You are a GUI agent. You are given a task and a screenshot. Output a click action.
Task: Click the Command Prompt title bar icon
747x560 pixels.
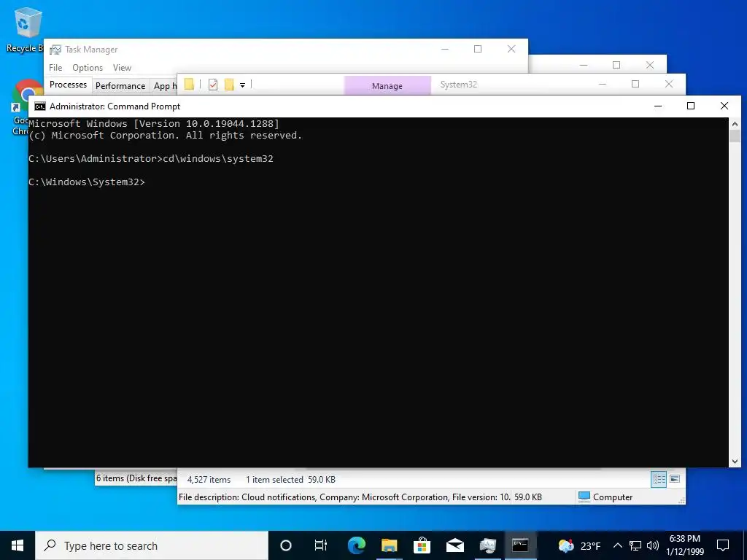[40, 106]
